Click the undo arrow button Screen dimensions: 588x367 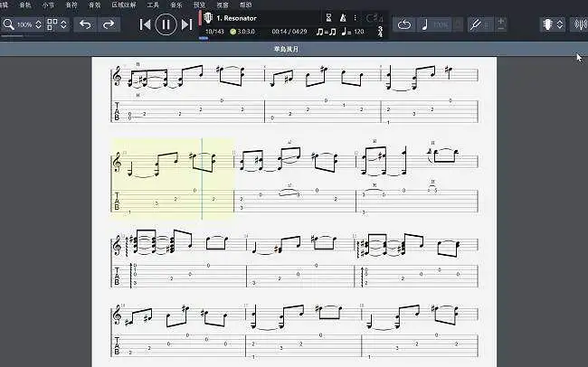[x=86, y=24]
